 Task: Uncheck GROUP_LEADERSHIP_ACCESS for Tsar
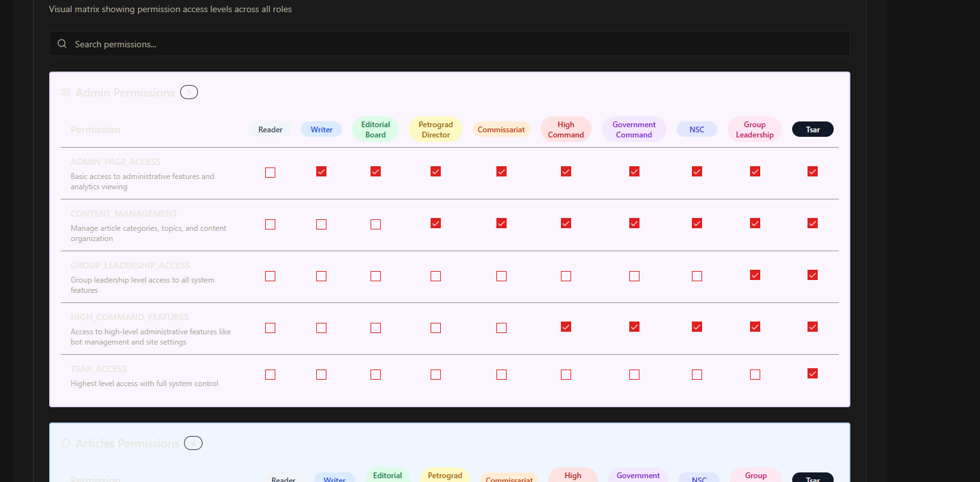point(813,275)
